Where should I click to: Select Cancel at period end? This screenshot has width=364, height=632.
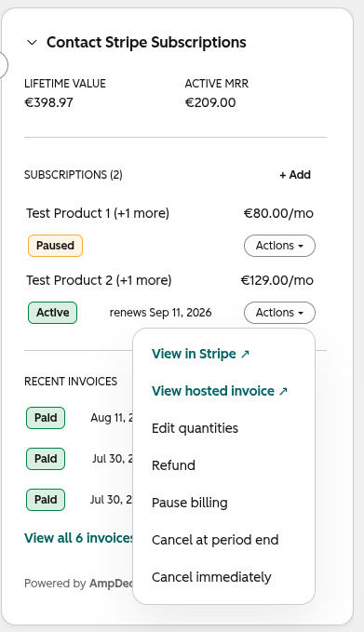click(215, 540)
